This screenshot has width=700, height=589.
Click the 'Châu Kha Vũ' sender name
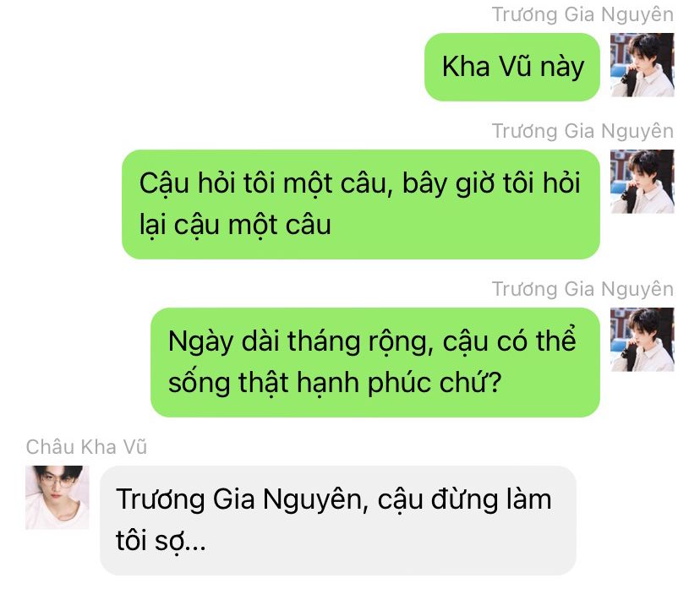click(86, 447)
